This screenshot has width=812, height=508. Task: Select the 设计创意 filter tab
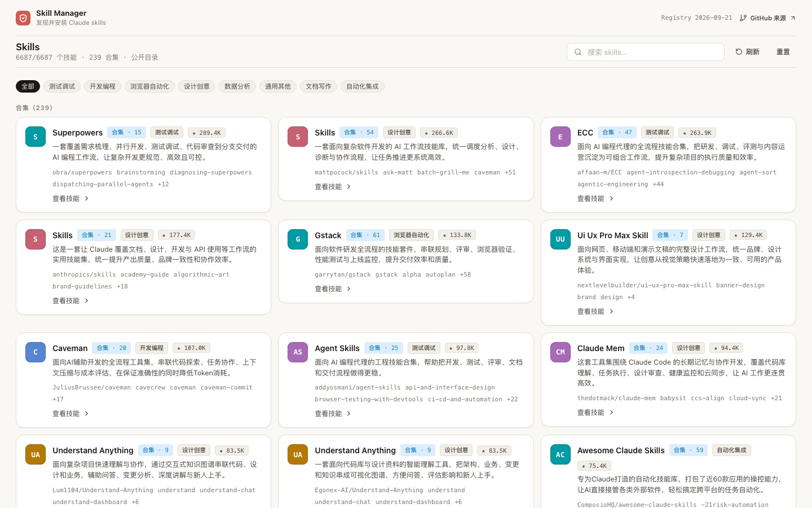pos(197,86)
